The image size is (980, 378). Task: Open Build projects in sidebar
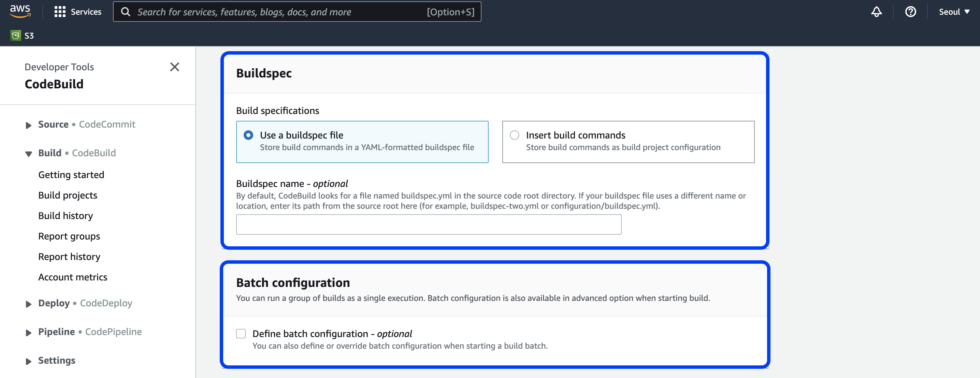(x=68, y=195)
